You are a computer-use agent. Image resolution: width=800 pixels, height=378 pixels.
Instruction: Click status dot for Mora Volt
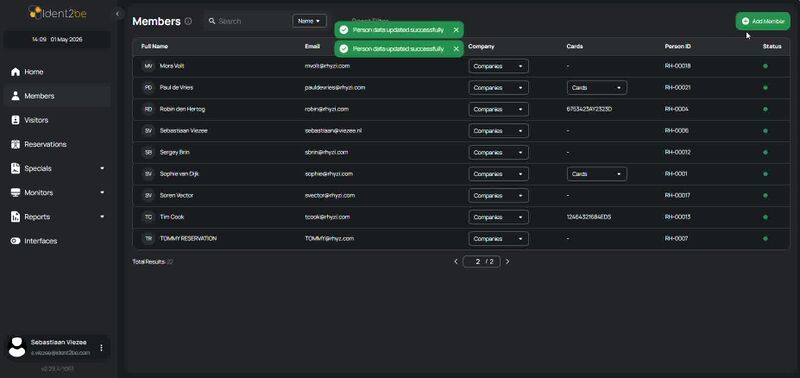(765, 66)
